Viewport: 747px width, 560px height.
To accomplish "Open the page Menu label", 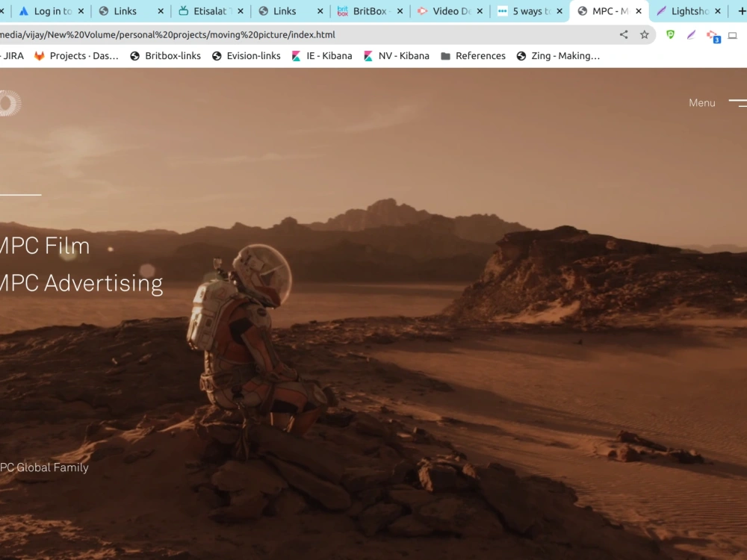I will click(x=701, y=103).
